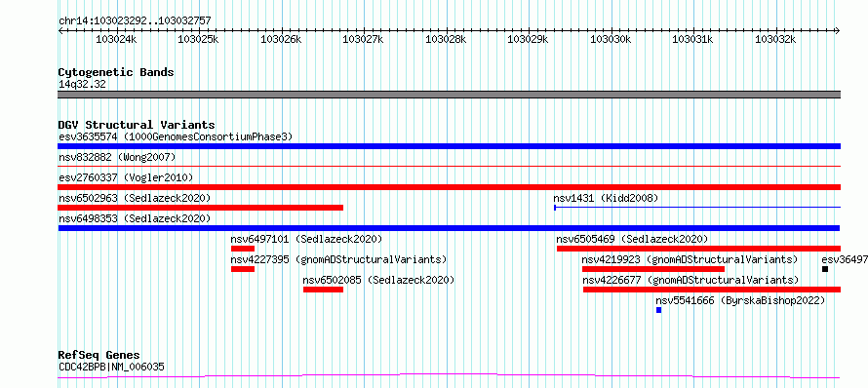Open the nsv832882 (Wong2007) label
Screen dimensions: 868x388
click(x=117, y=157)
